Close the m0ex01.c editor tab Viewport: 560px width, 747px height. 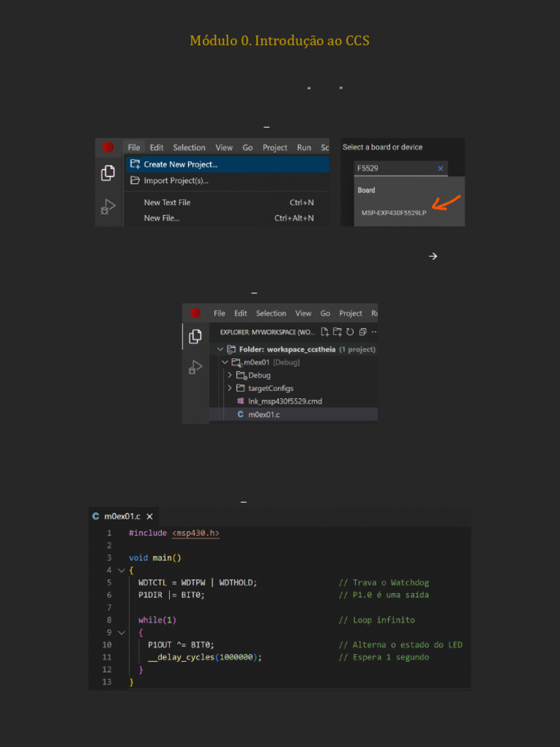[149, 516]
